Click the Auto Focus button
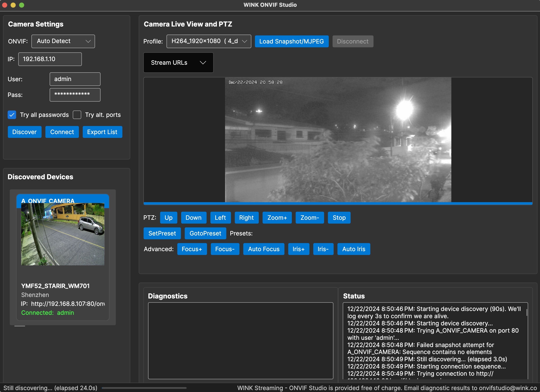 (263, 249)
